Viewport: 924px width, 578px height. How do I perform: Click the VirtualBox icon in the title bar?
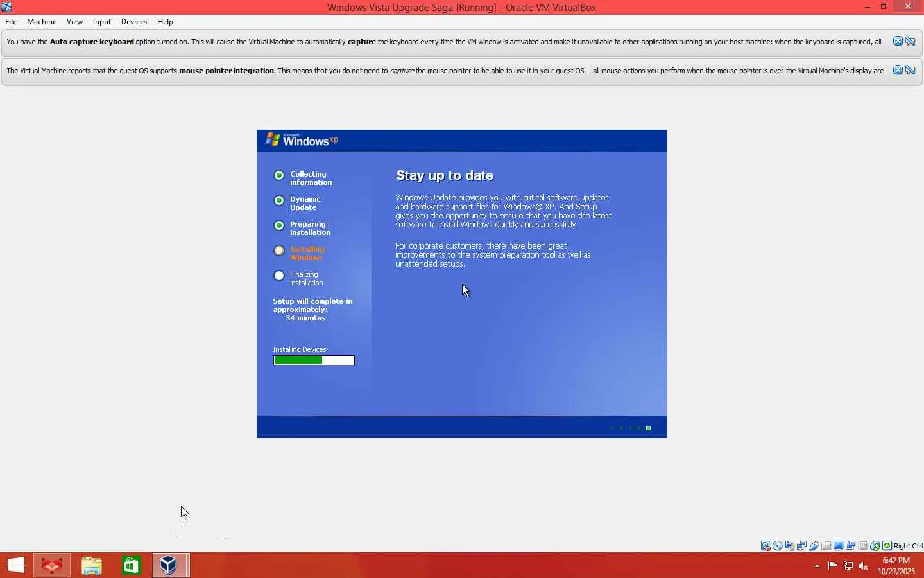(x=6, y=7)
